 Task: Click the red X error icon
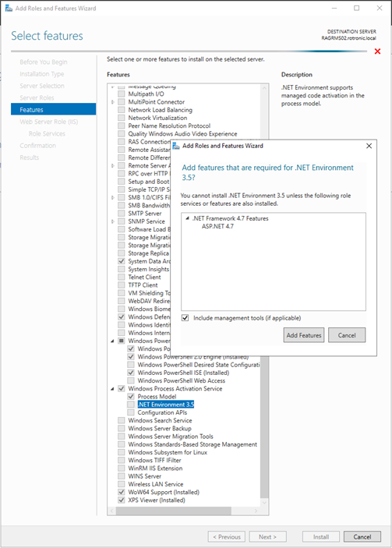[377, 51]
